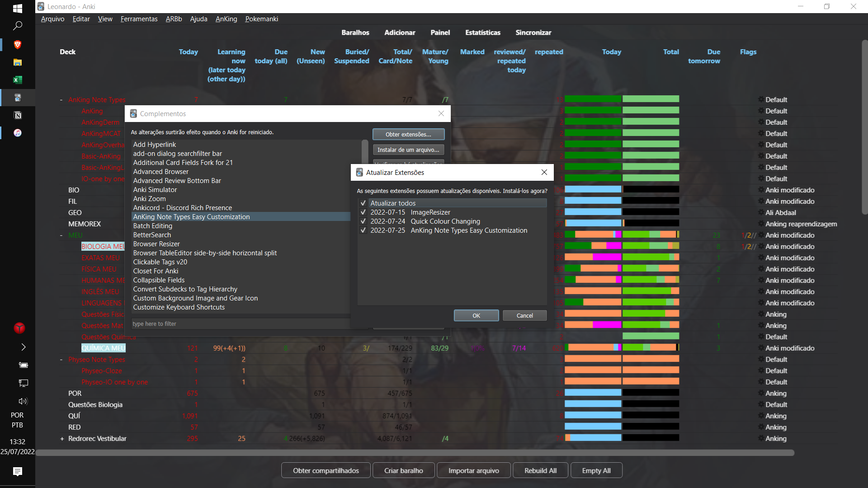868x488 pixels.
Task: Select Advanced Browser add-on
Action: click(x=160, y=172)
